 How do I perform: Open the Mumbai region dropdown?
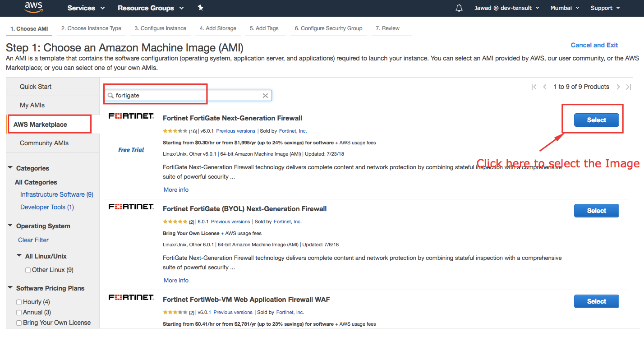point(564,8)
